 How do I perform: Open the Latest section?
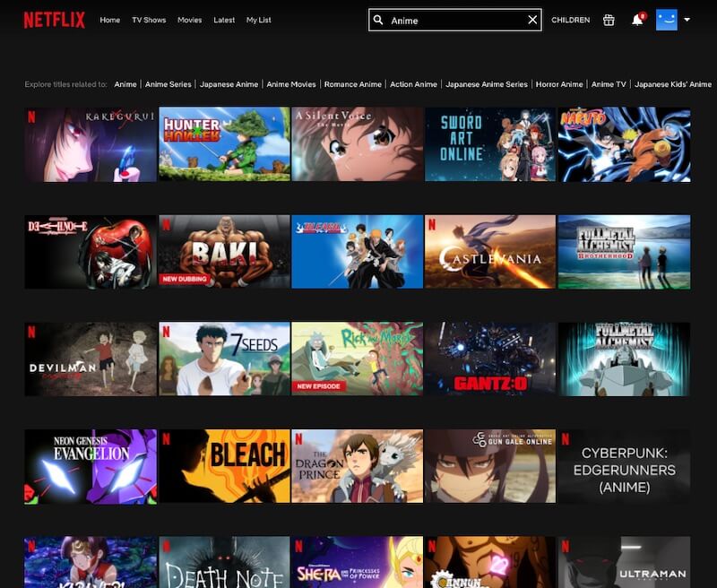[x=224, y=20]
